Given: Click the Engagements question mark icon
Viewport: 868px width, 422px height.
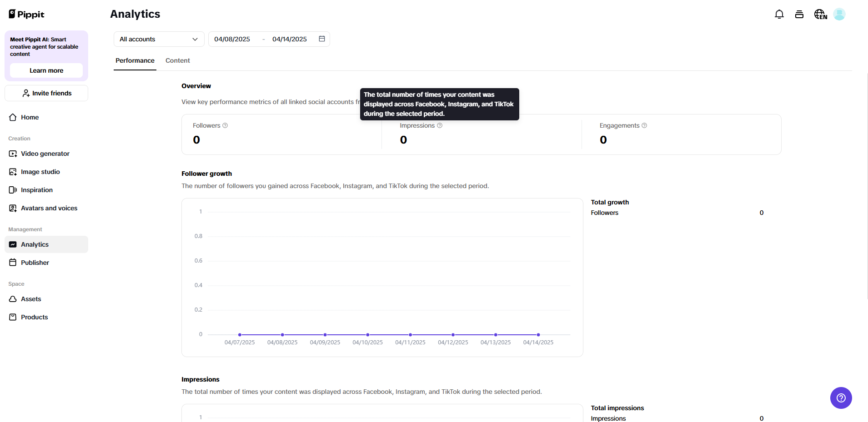Looking at the screenshot, I should (644, 125).
